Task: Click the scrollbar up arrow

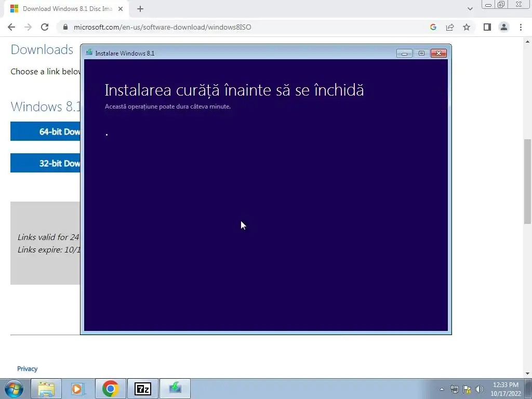Action: (x=527, y=42)
